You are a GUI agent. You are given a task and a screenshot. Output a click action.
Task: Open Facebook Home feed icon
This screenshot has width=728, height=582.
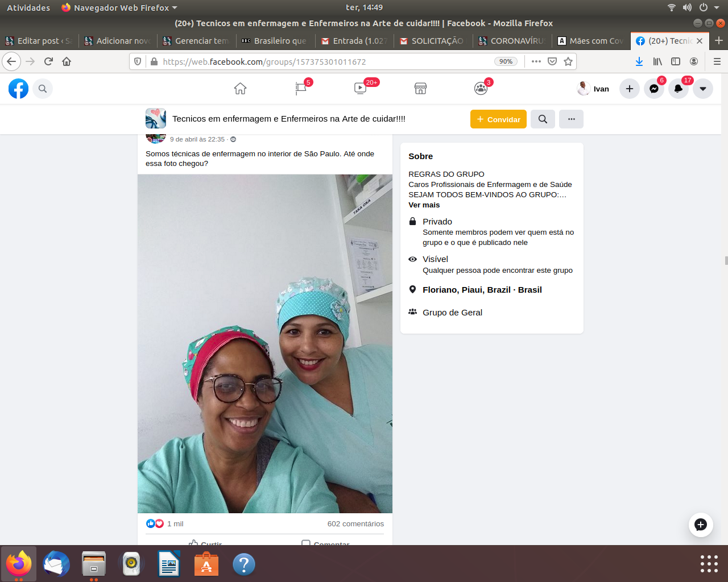point(240,89)
